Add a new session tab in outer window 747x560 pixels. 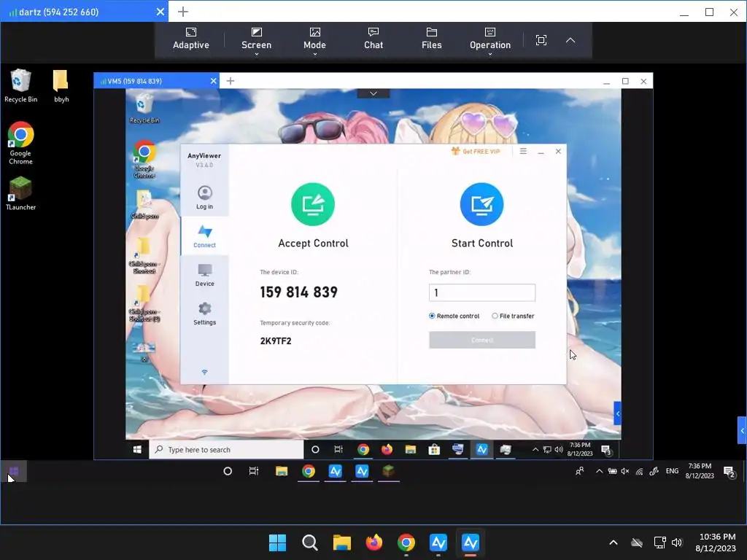tap(183, 12)
